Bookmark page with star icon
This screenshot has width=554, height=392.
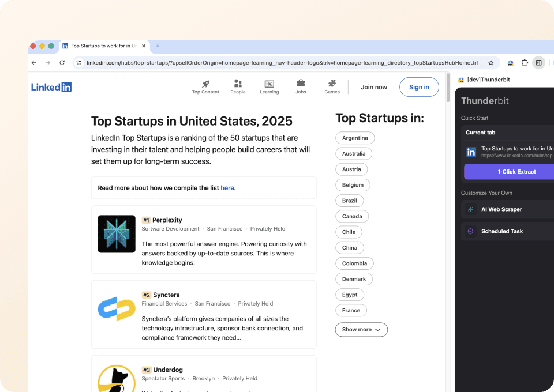(491, 63)
